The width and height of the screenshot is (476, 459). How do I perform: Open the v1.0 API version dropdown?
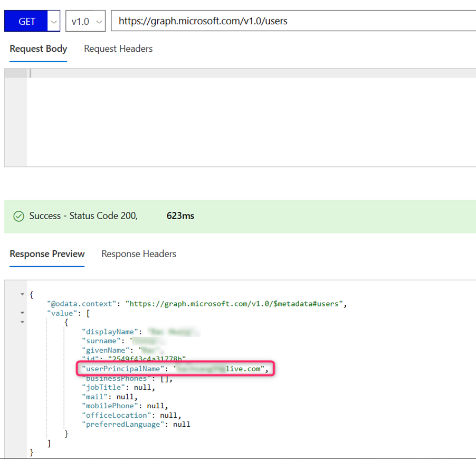(x=85, y=21)
